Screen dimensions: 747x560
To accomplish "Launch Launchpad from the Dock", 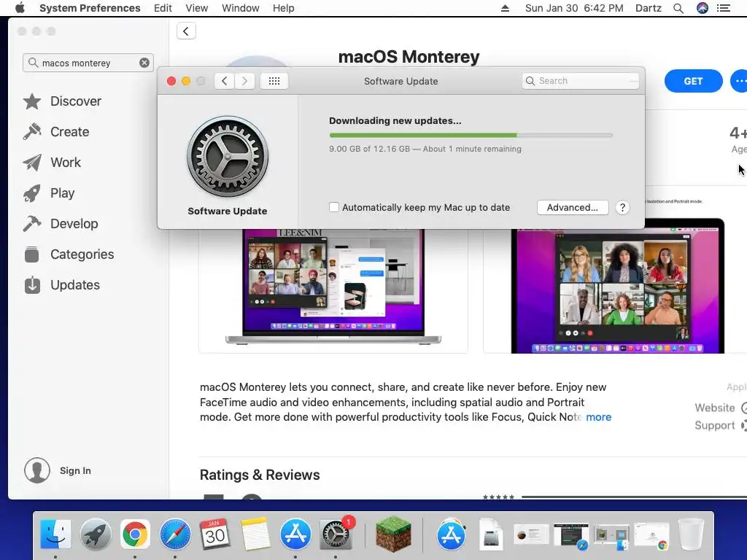I will tap(96, 534).
